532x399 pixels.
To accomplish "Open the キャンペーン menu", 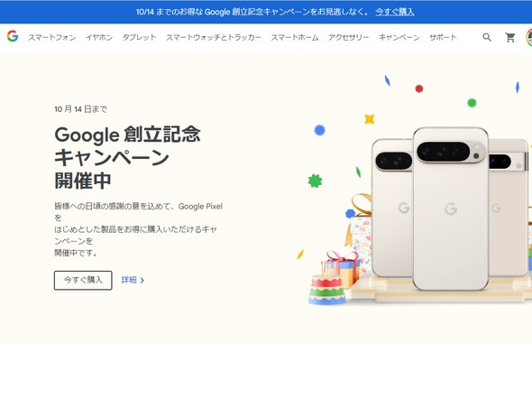I will pyautogui.click(x=399, y=37).
